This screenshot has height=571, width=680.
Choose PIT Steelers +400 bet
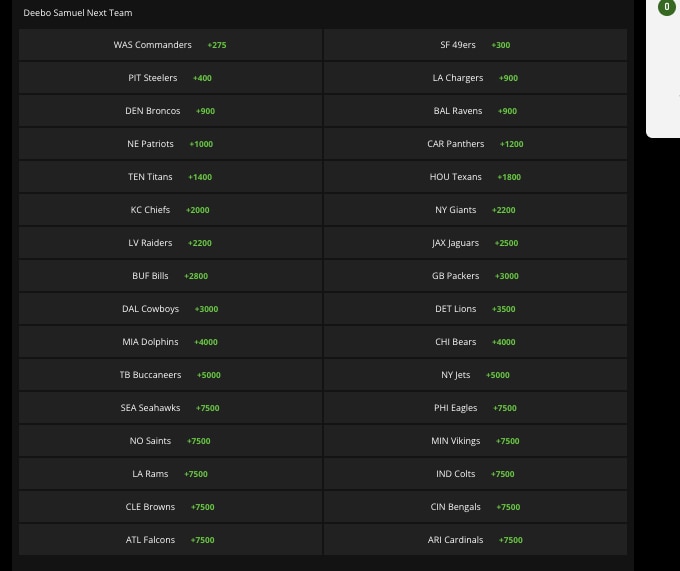click(170, 78)
